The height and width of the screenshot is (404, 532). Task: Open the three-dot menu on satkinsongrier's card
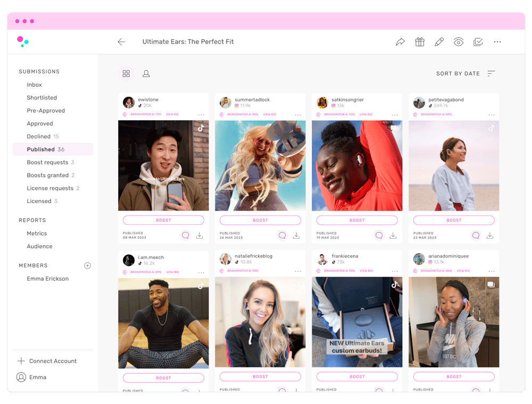(x=395, y=114)
